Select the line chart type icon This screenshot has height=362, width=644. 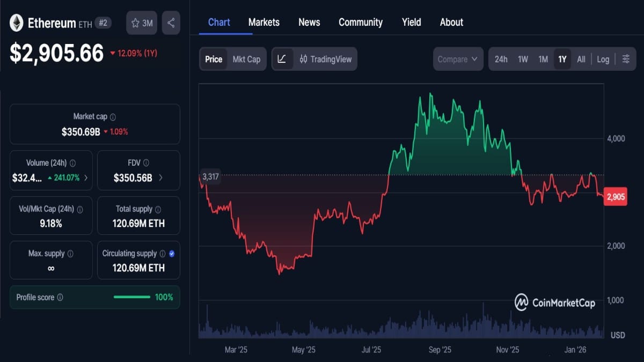tap(282, 59)
